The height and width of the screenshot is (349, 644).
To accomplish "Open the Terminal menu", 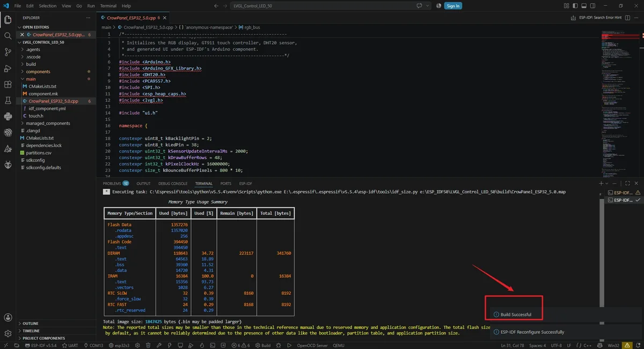I will click(x=108, y=6).
